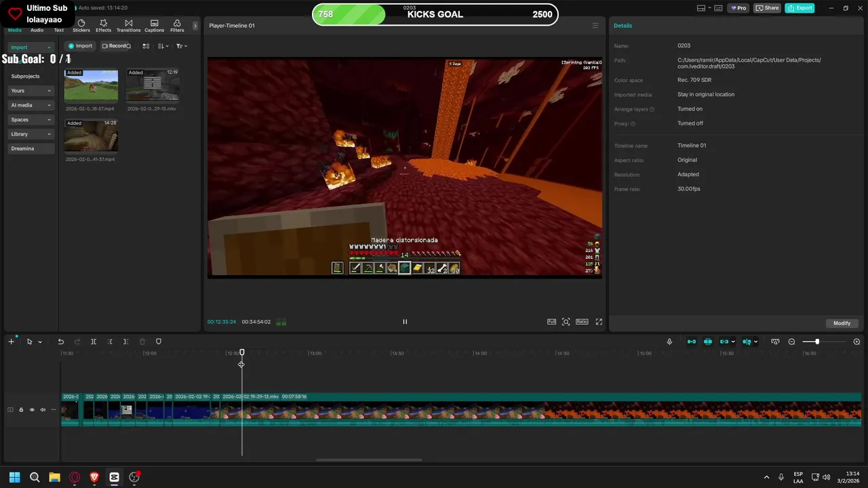868x488 pixels.
Task: Open preview axis options dropdown arrow
Action: (x=755, y=342)
